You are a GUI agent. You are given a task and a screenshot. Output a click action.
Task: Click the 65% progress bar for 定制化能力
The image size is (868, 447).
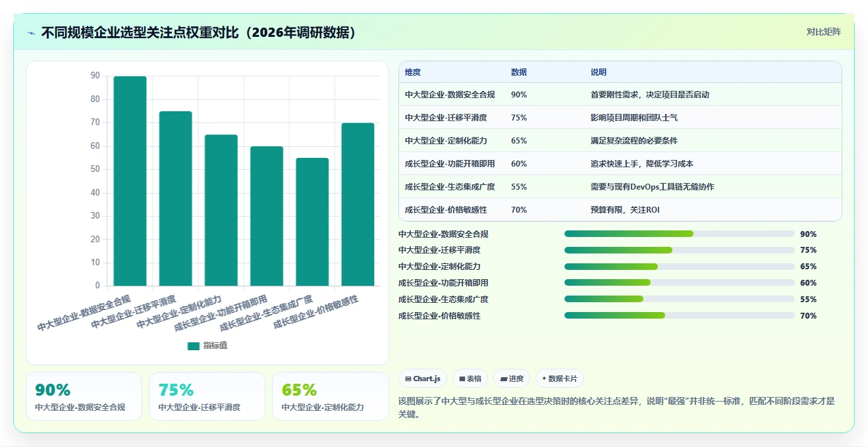[x=680, y=267]
